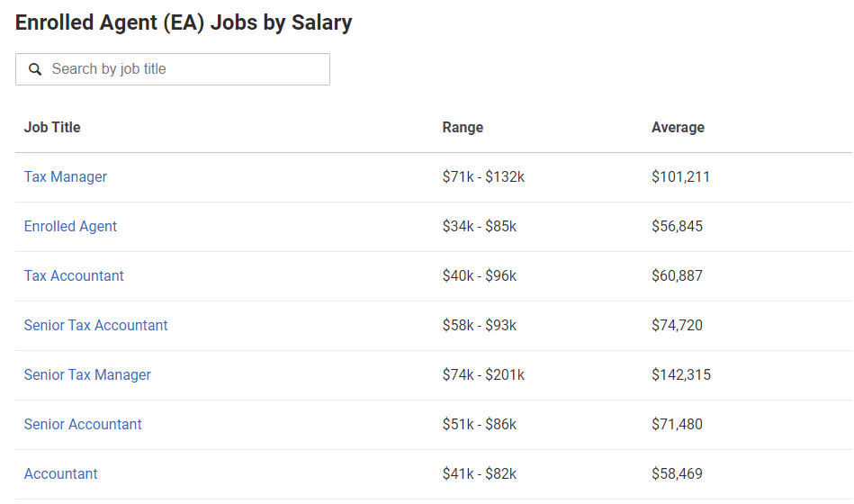Click the Enrolled Agent Jobs by Salary heading
This screenshot has width=854, height=504.
(x=184, y=22)
